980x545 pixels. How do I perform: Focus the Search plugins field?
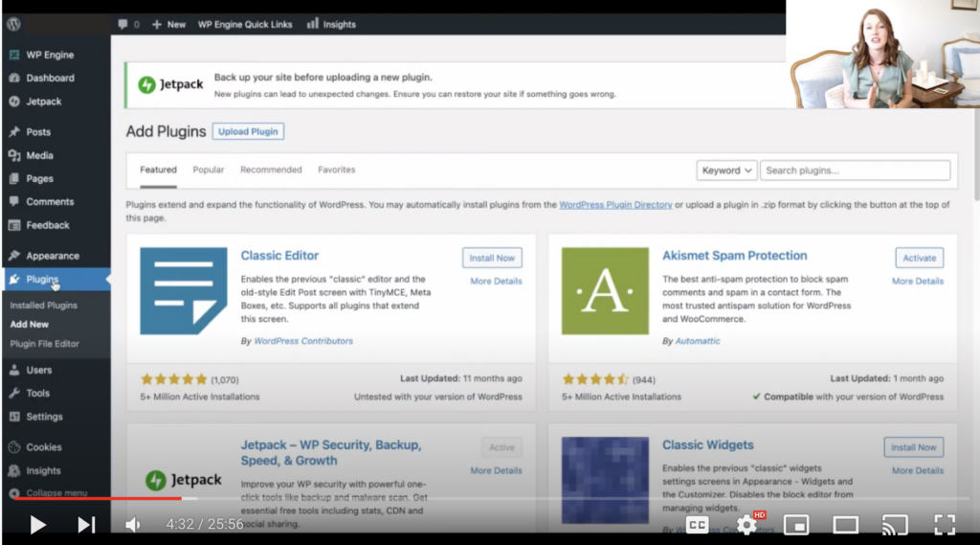coord(855,170)
